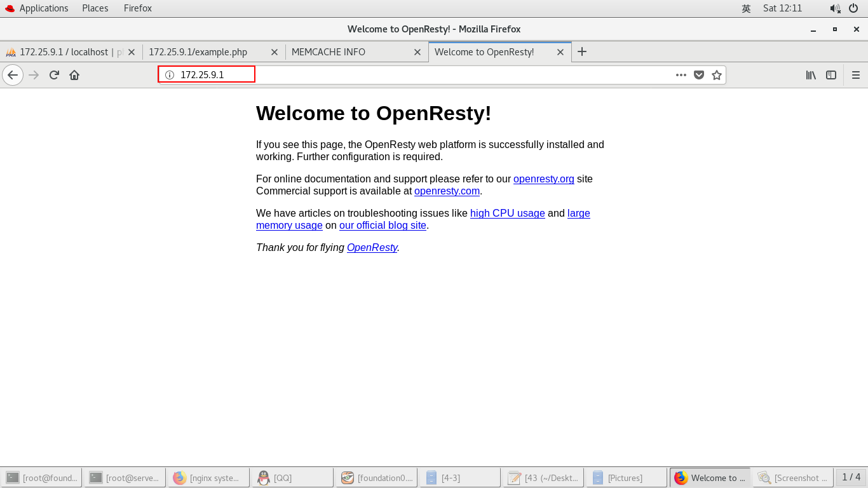The width and height of the screenshot is (868, 488).
Task: Click the Welcome to ... taskbar button
Action: (x=710, y=478)
